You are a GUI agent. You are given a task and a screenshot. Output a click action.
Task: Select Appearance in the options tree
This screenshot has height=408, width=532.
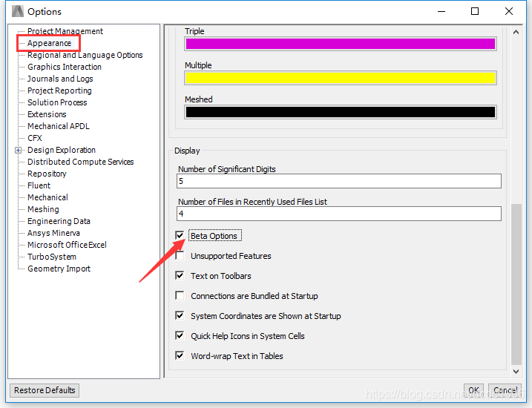tap(49, 43)
